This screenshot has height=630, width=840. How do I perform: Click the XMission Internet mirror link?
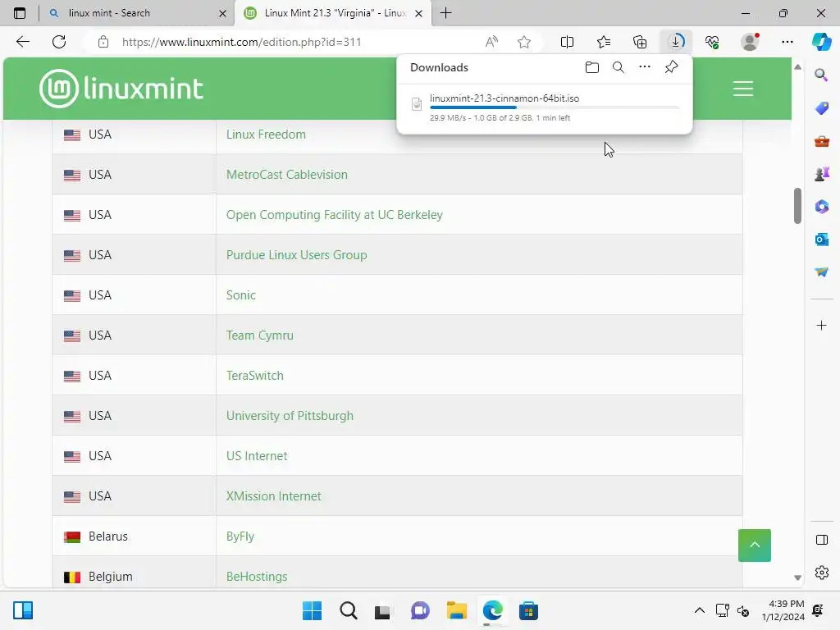click(x=273, y=496)
